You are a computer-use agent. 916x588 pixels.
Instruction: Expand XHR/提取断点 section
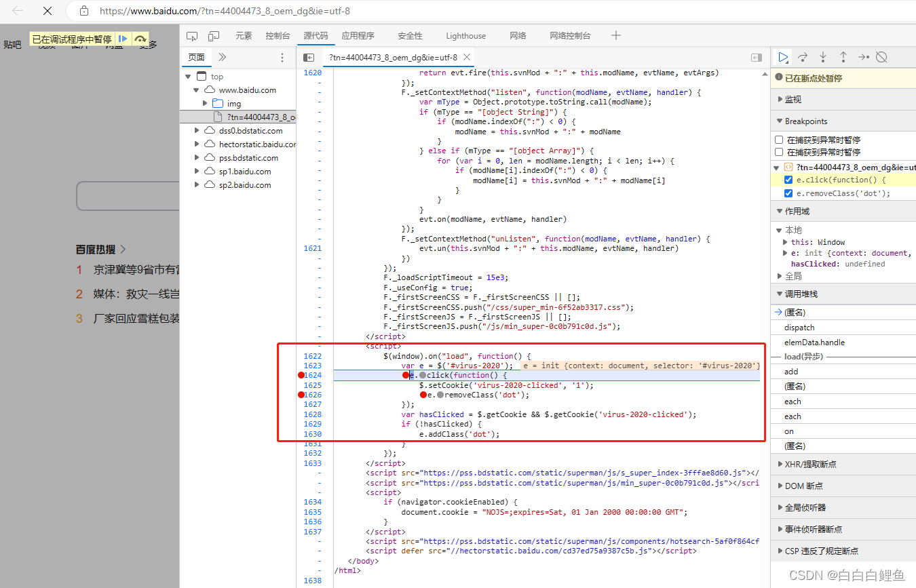[x=780, y=465]
